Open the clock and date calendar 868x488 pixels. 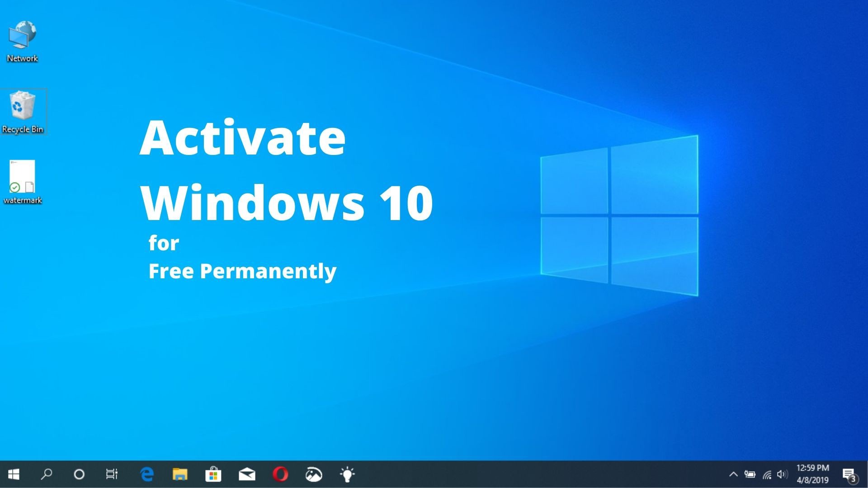click(x=812, y=474)
